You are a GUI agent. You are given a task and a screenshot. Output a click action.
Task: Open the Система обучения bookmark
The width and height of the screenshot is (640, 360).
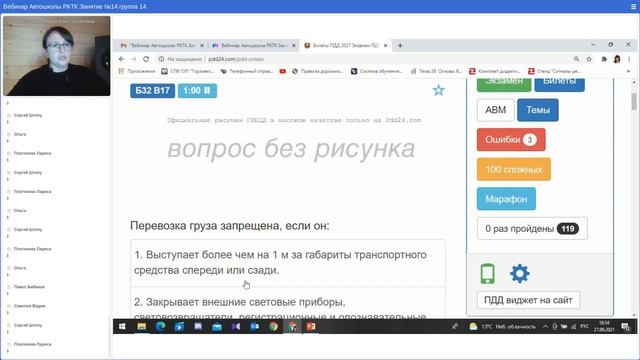coord(377,71)
